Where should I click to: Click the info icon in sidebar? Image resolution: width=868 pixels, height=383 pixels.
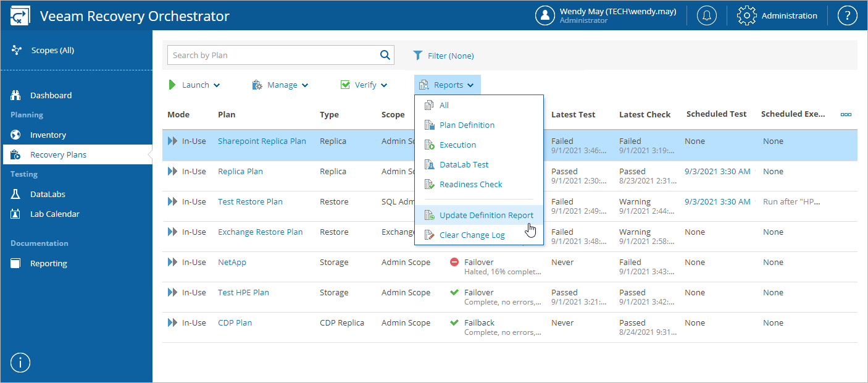[20, 363]
